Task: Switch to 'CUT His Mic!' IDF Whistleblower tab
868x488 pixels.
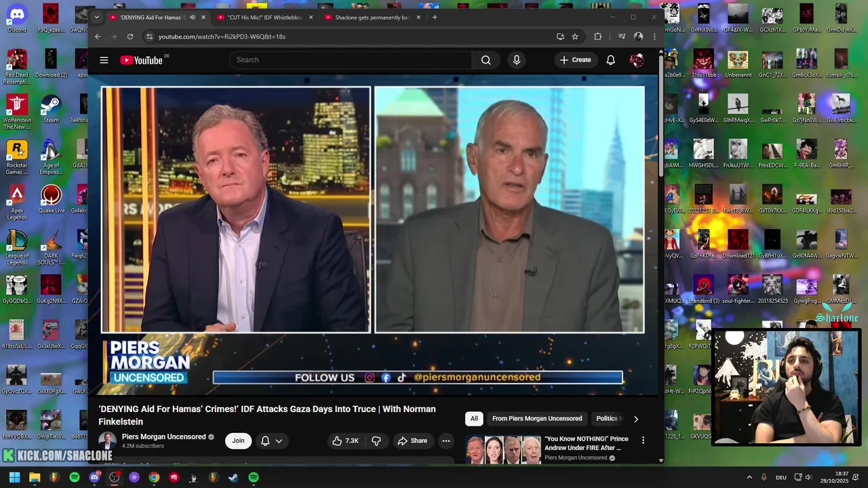Action: coord(264,18)
